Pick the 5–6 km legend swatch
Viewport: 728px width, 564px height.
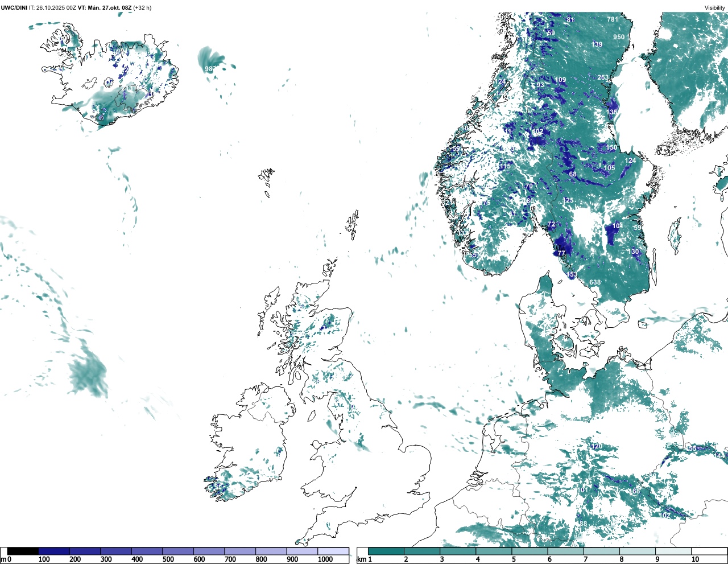[530, 551]
